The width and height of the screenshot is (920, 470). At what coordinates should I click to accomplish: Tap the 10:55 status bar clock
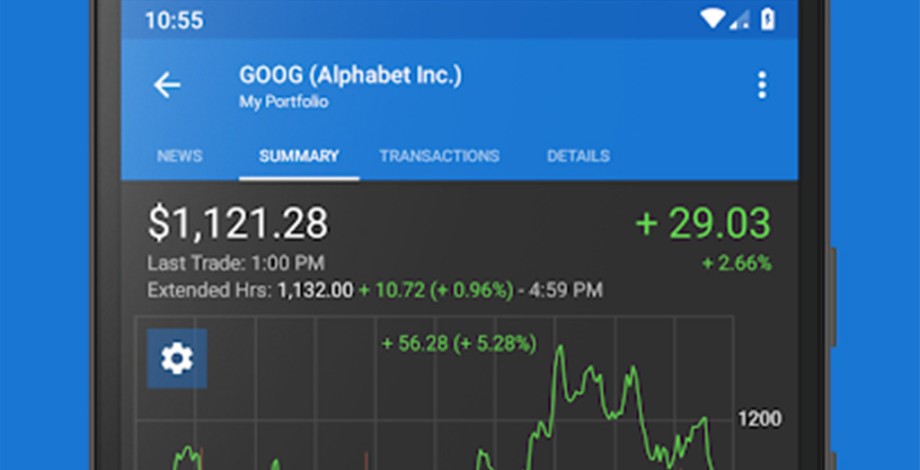tap(173, 20)
